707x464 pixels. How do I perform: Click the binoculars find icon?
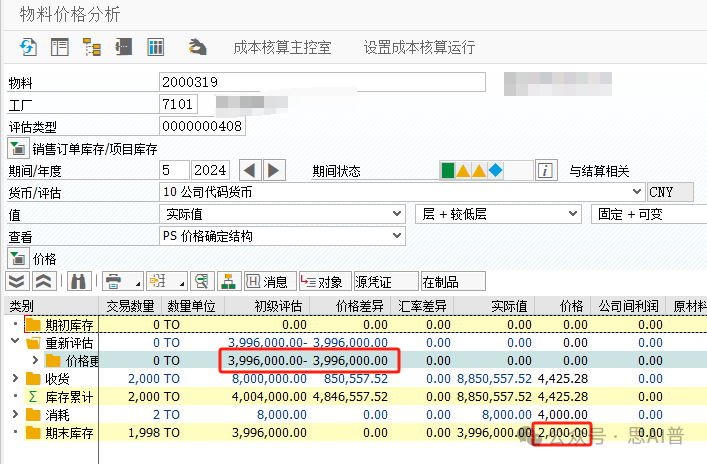[x=81, y=281]
